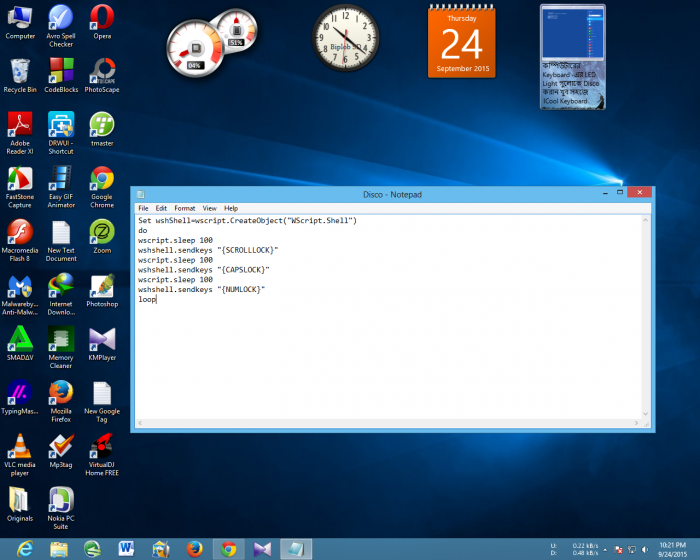Click the "do" line in Notepad

[x=142, y=230]
